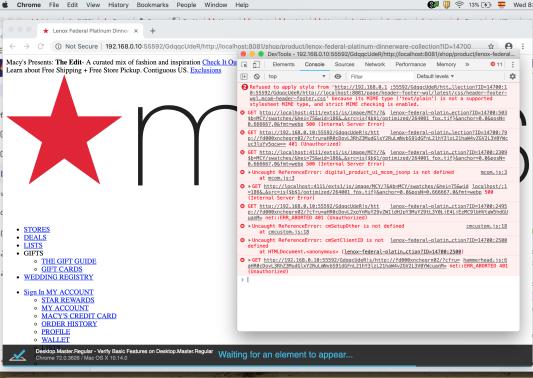Switch to DevTools Memory tab
This screenshot has height=378, width=533.
coord(446,64)
